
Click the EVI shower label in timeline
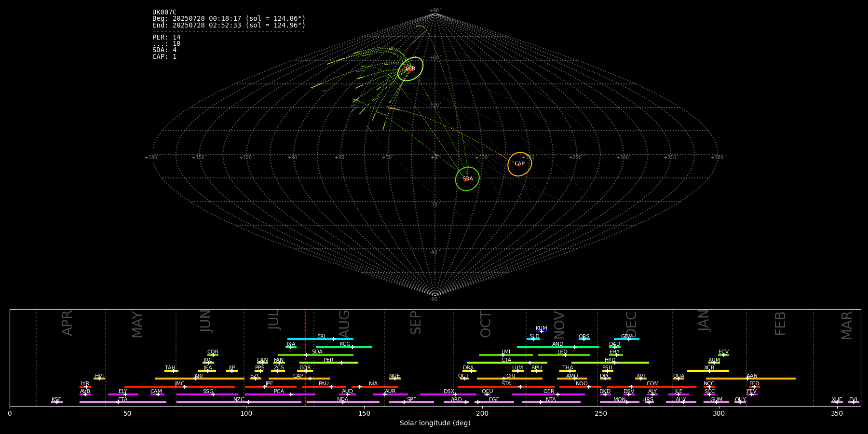[x=854, y=400]
